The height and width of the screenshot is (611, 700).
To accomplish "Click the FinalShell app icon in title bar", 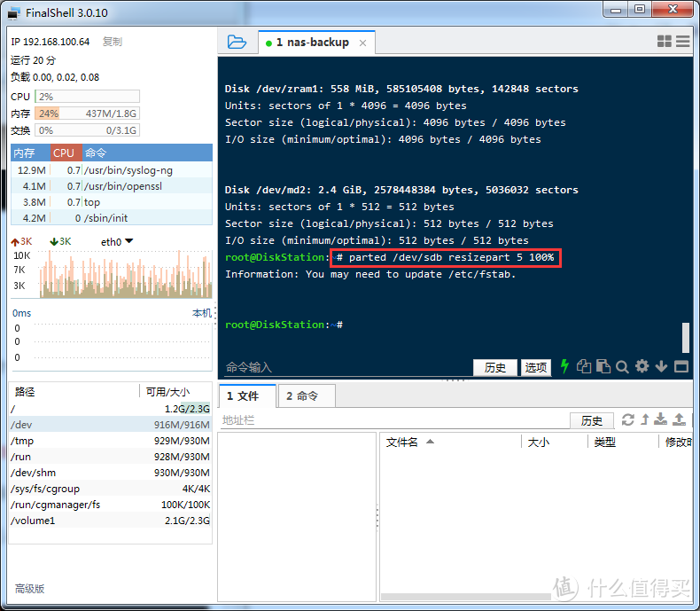I will [x=14, y=13].
